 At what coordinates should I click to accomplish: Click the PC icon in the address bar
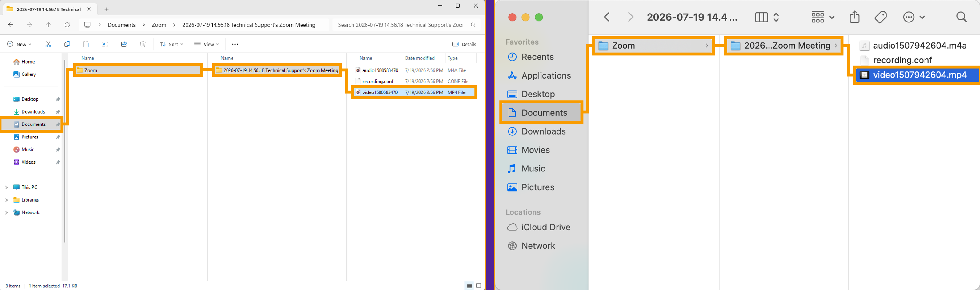[x=87, y=25]
